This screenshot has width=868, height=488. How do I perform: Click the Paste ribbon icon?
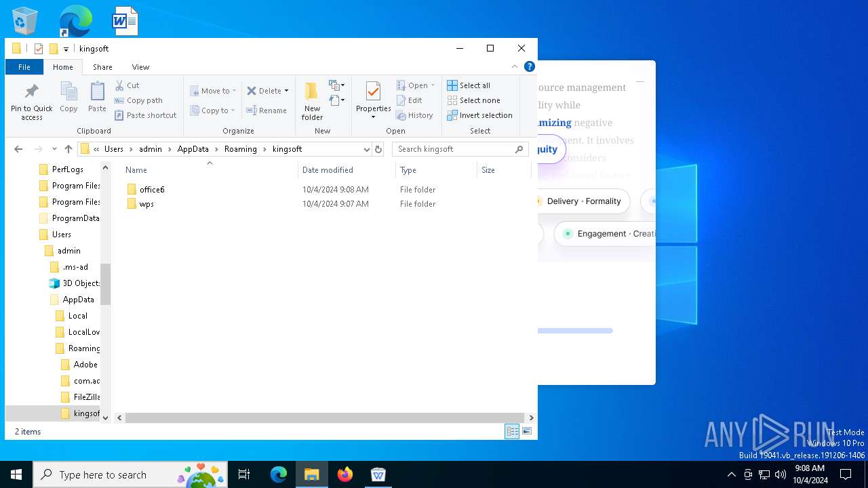pyautogui.click(x=97, y=92)
